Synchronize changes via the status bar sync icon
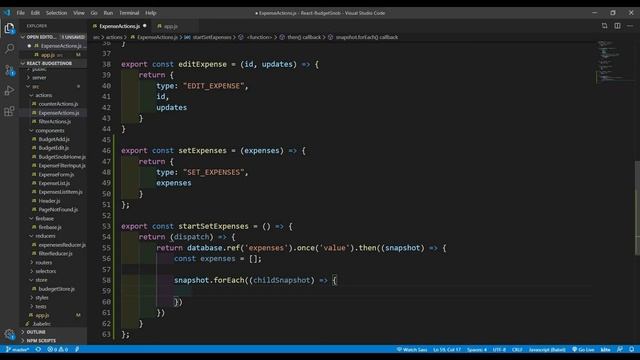This screenshot has width=640, height=360. point(38,349)
